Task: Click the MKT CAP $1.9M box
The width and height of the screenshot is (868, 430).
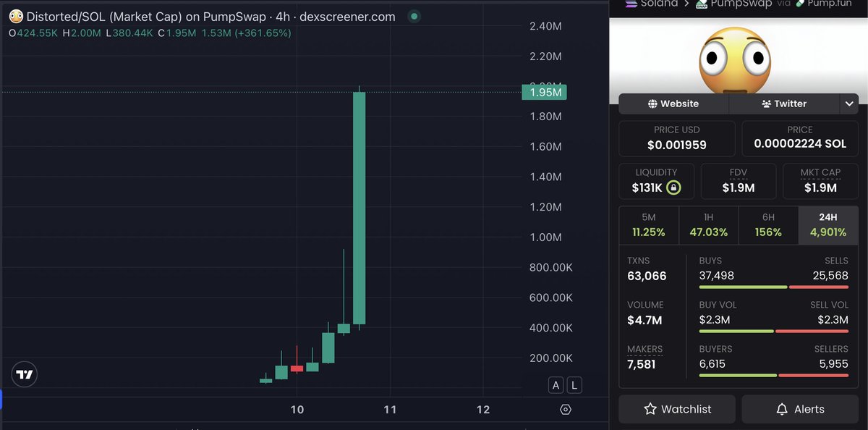Action: (821, 181)
